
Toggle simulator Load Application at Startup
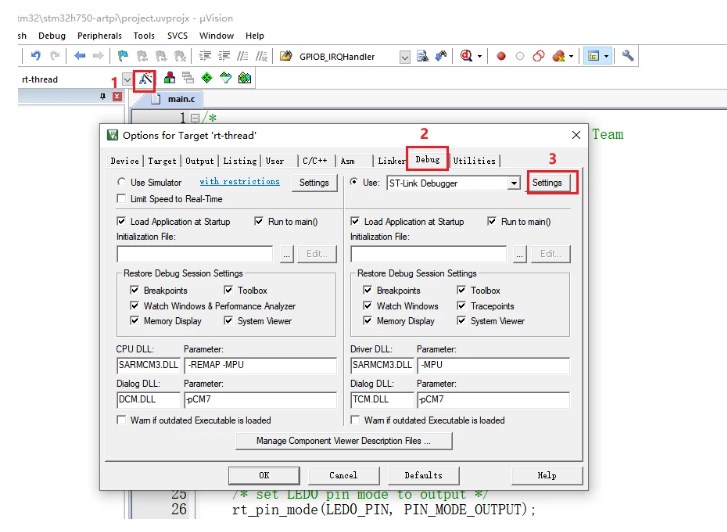(121, 221)
